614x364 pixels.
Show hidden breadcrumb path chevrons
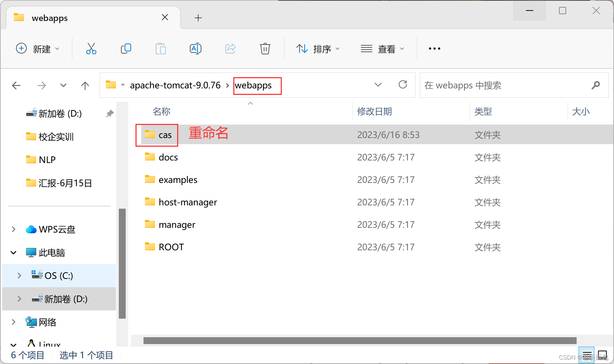click(x=123, y=85)
